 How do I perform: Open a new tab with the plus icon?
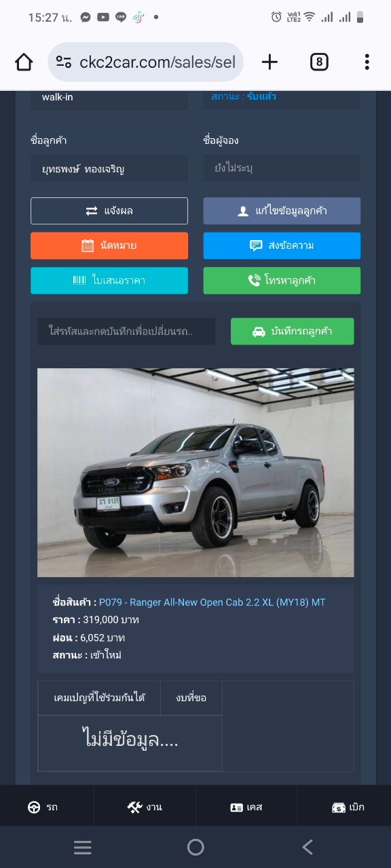[x=269, y=62]
